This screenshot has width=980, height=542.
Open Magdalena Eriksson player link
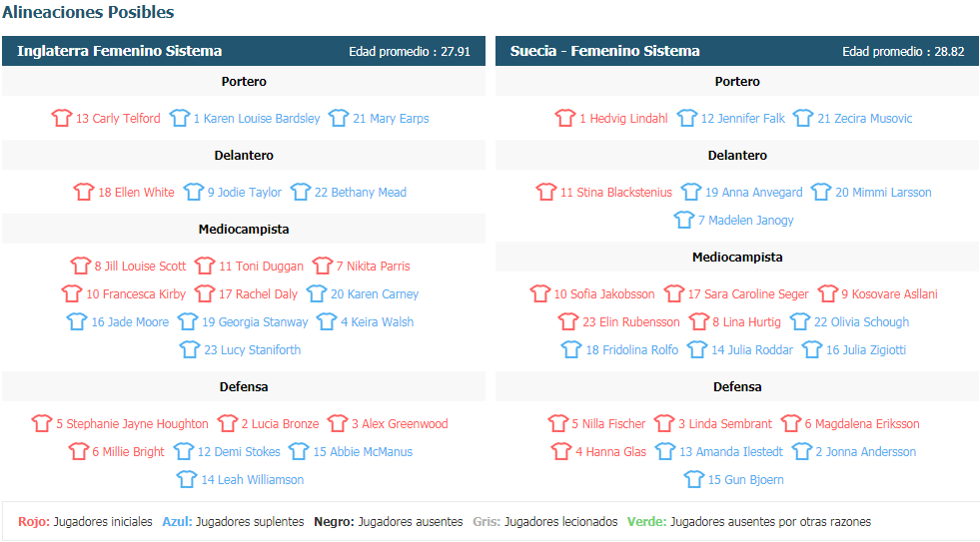(x=861, y=424)
